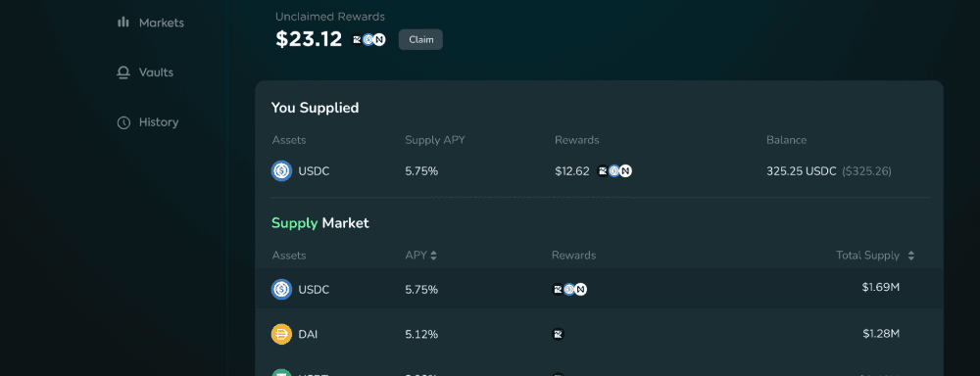Image resolution: width=980 pixels, height=376 pixels.
Task: Open supplied USDC balance 325.25 USDC
Action: click(802, 171)
